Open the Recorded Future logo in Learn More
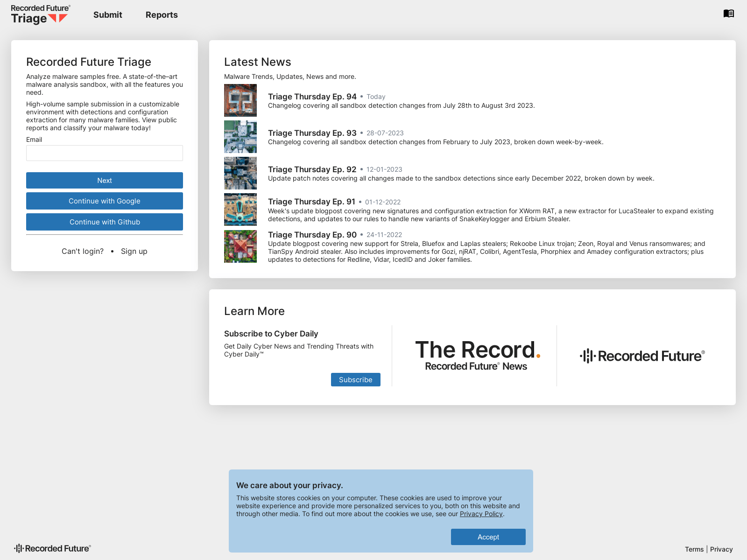 click(642, 356)
